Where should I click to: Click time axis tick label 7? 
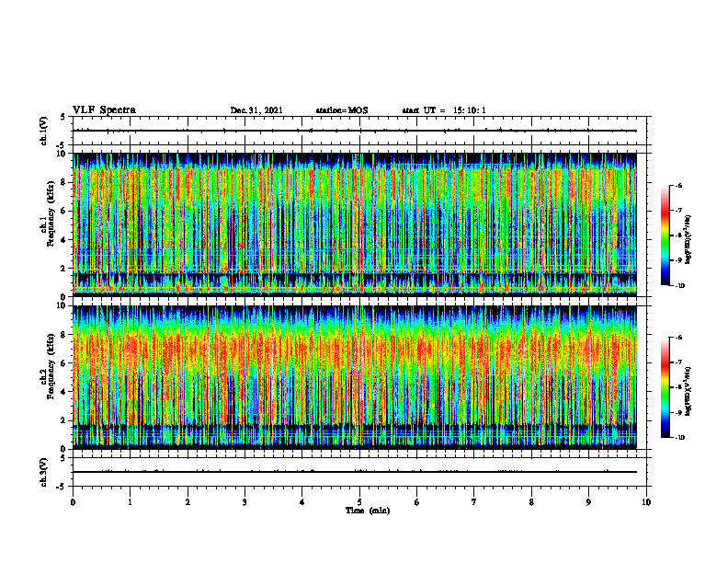coord(474,502)
